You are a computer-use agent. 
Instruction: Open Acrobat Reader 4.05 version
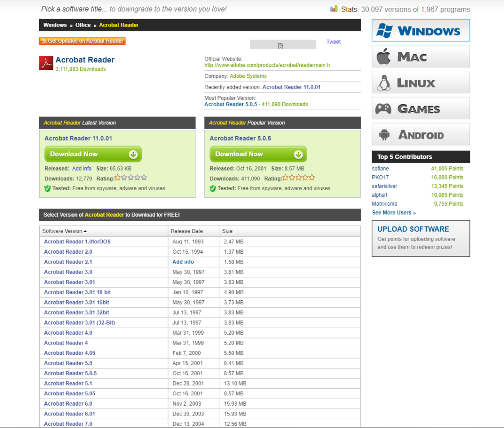[70, 353]
